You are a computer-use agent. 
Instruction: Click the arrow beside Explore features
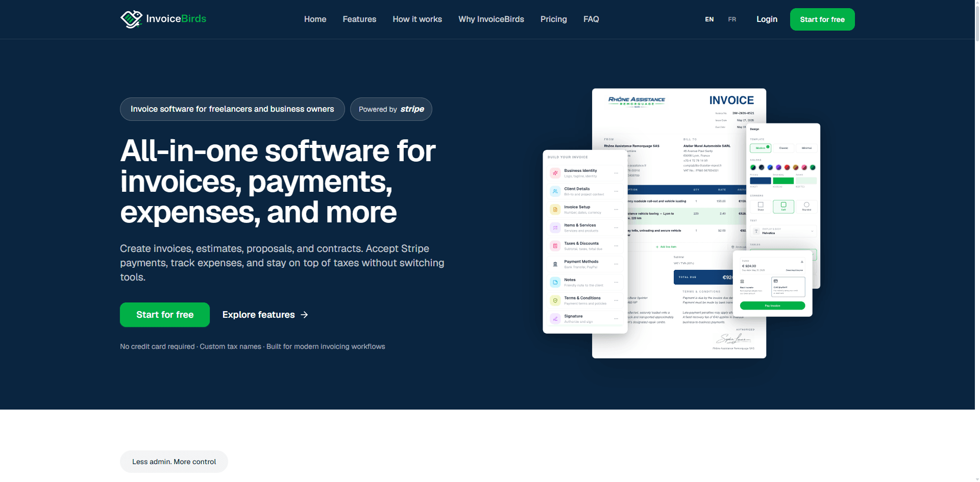click(304, 315)
